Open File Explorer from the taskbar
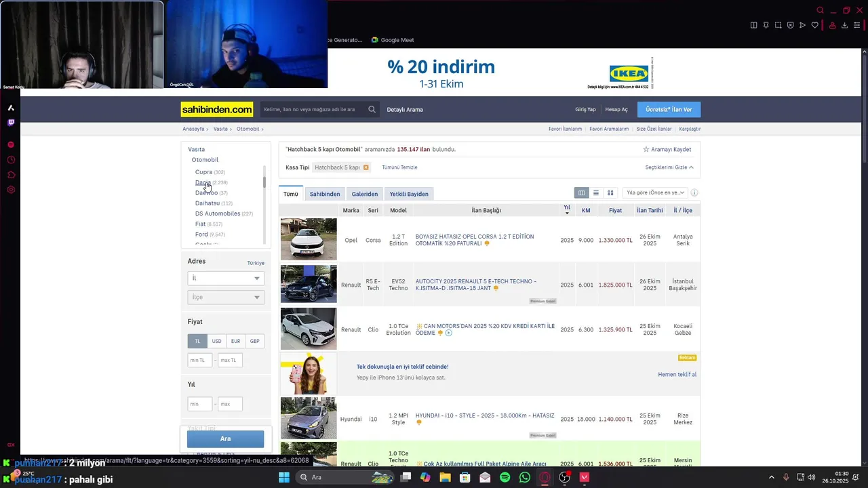The height and width of the screenshot is (488, 868). click(445, 477)
